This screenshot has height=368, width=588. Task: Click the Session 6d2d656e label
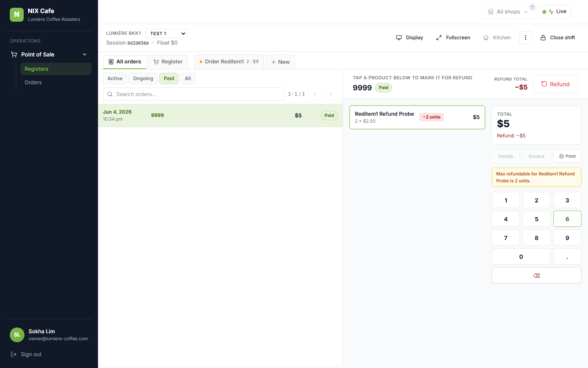click(x=127, y=43)
